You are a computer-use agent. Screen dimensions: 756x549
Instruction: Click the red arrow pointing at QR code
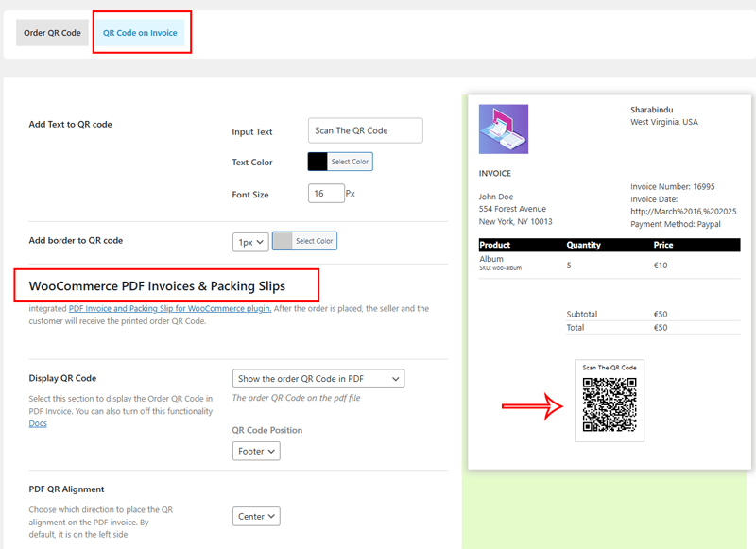[532, 406]
